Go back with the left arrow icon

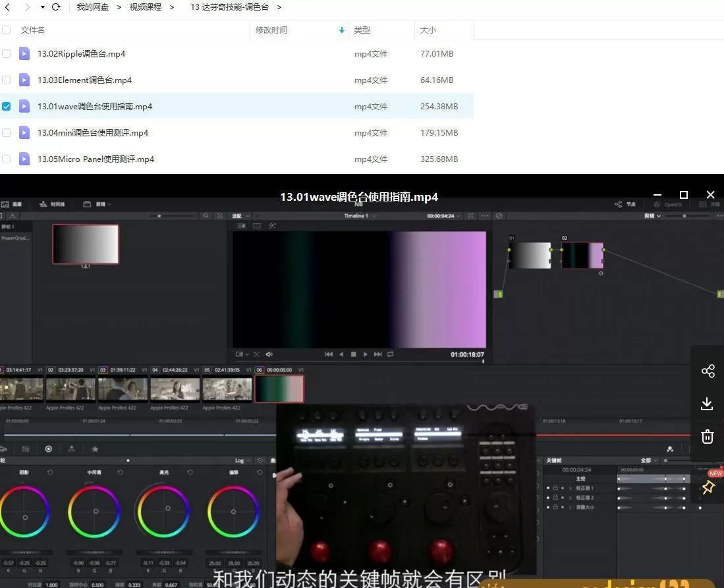click(7, 7)
